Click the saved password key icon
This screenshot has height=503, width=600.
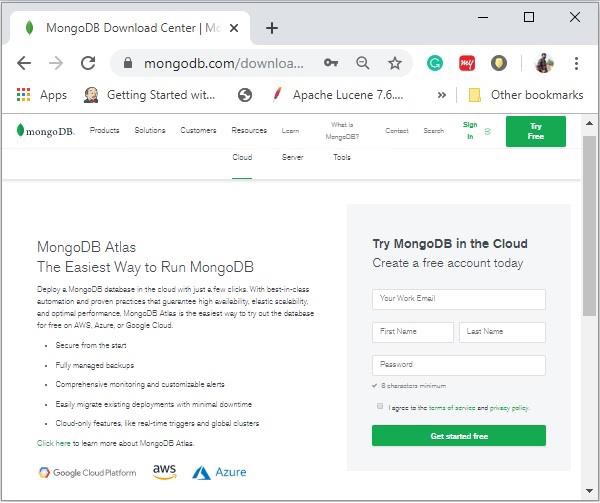point(331,63)
